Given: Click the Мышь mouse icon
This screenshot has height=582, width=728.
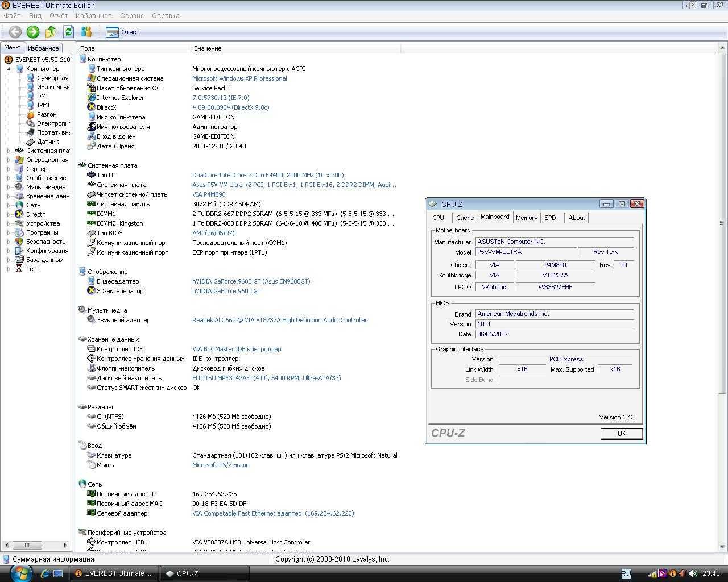Looking at the screenshot, I should point(92,465).
